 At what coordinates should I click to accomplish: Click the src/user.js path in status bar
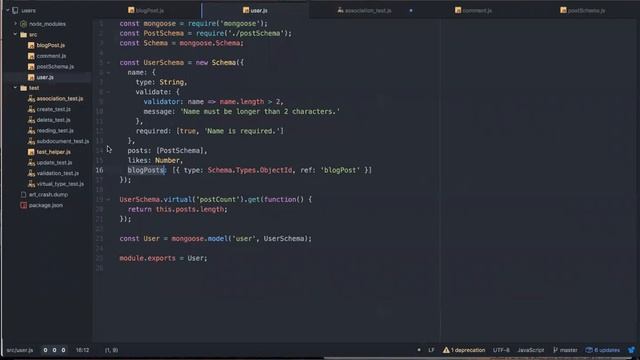point(20,350)
